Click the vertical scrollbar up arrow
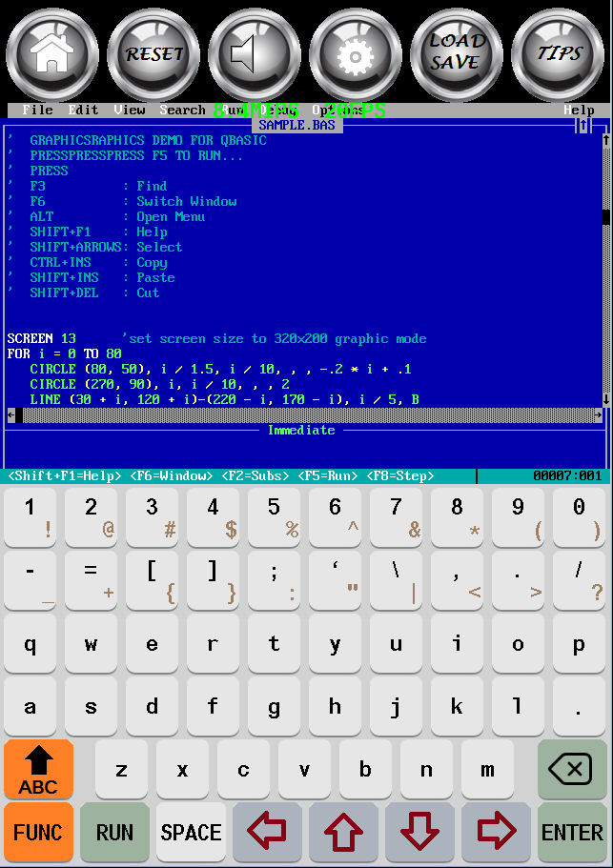613x868 pixels. tap(606, 139)
